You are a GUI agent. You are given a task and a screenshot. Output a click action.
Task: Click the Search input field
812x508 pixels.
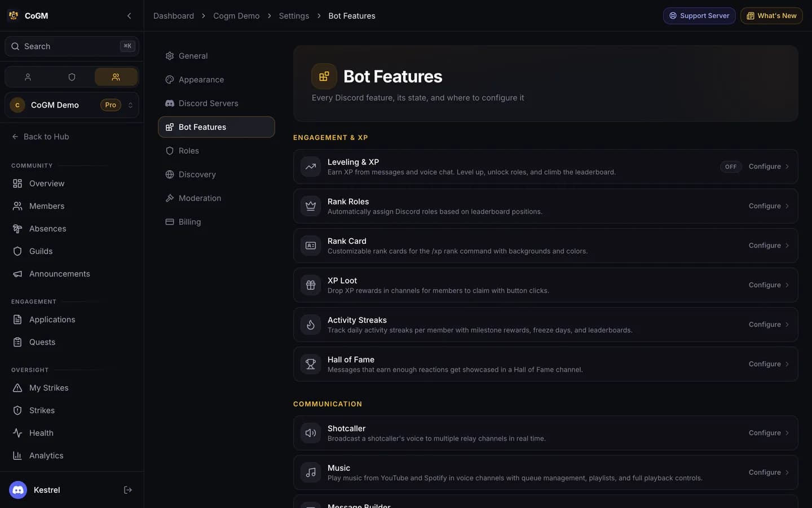click(x=72, y=46)
